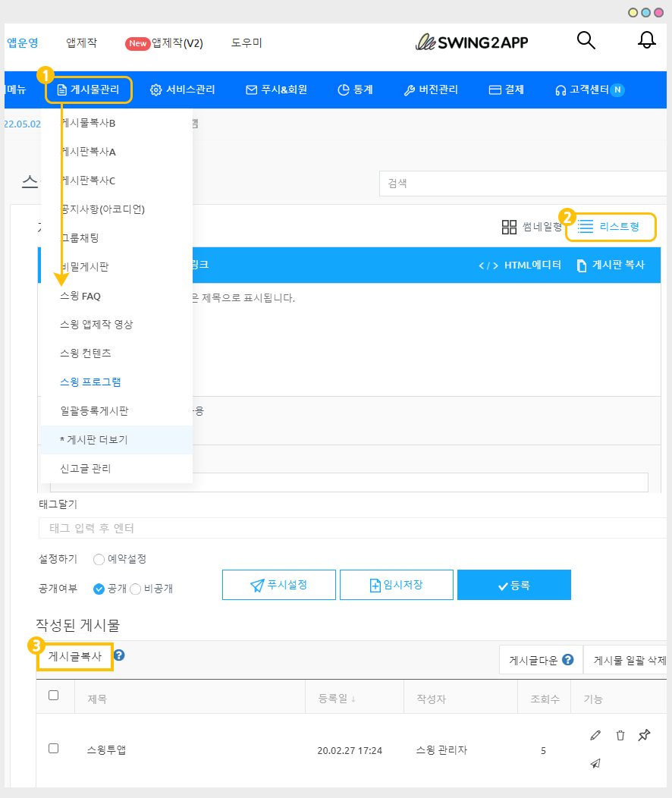Click the search magnifier icon in header
The width and height of the screenshot is (672, 798).
586,40
